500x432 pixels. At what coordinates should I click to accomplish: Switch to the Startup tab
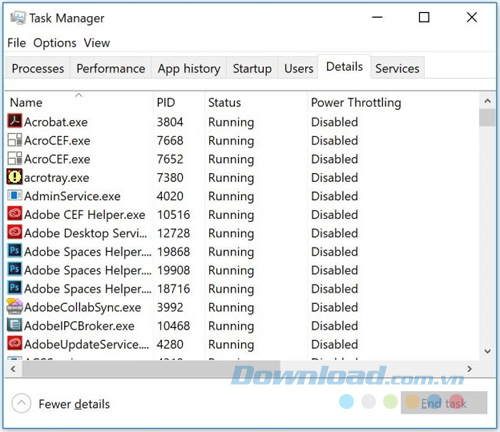[x=252, y=68]
